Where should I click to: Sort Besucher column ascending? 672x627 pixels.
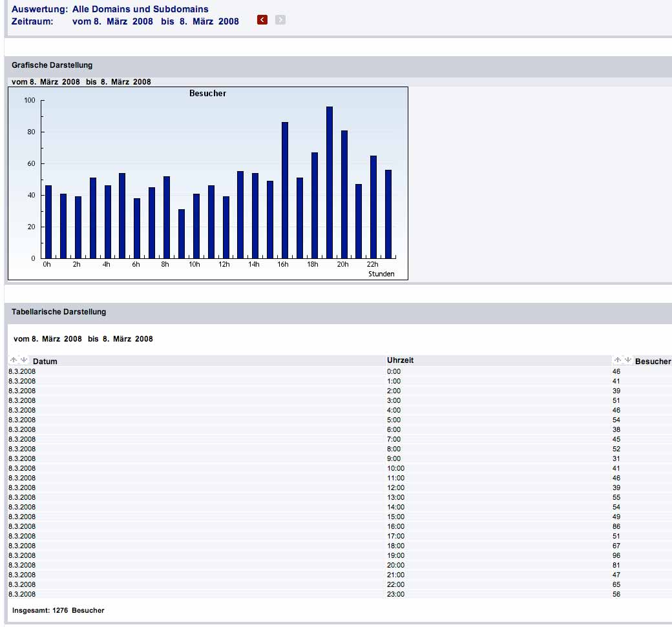click(617, 360)
